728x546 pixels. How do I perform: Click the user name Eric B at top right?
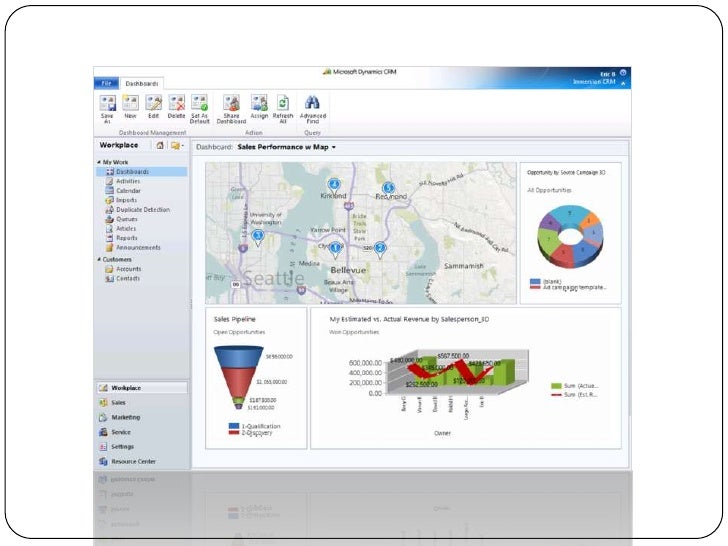pos(607,74)
